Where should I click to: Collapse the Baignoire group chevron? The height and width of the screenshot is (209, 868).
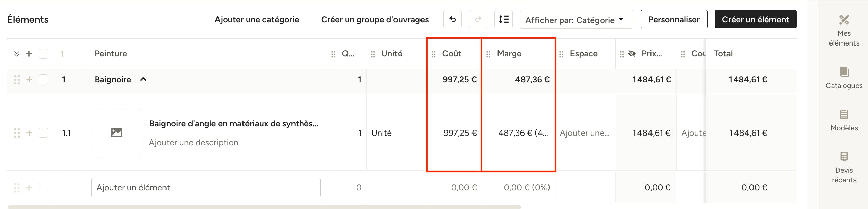(x=143, y=79)
